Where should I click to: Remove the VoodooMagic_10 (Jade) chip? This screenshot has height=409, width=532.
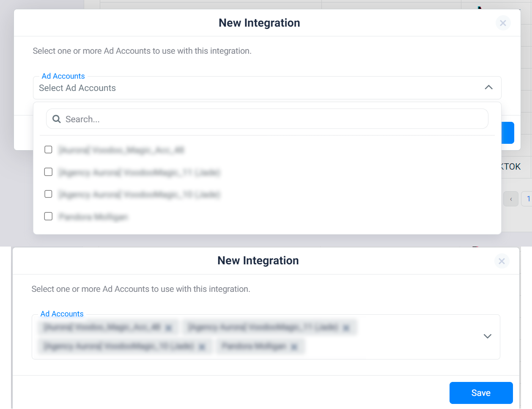[x=202, y=347]
